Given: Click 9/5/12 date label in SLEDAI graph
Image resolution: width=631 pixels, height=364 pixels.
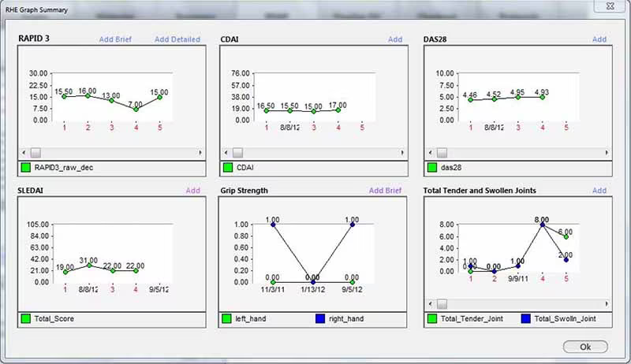Looking at the screenshot, I should click(x=159, y=289).
